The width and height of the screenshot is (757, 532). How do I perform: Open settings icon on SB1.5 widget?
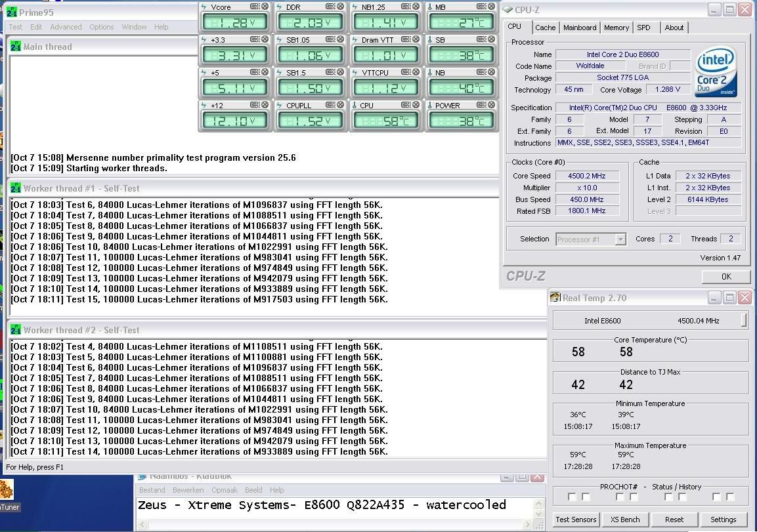pos(330,72)
